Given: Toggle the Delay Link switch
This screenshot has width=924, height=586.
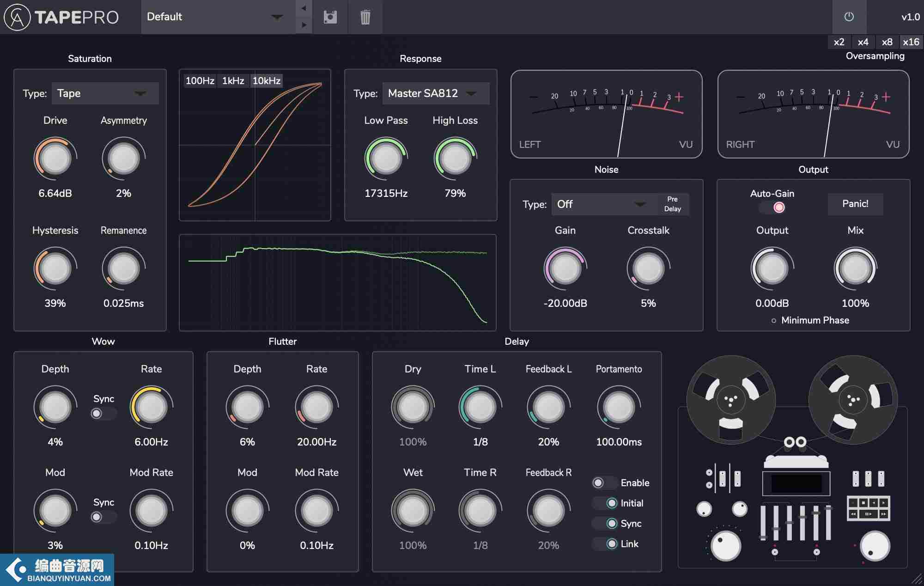Looking at the screenshot, I should [x=605, y=544].
